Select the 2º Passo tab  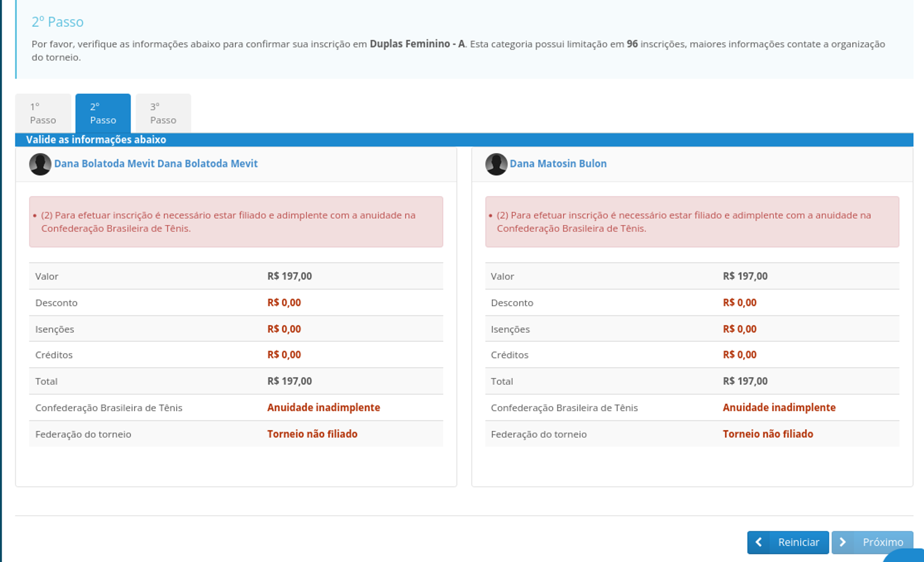103,113
